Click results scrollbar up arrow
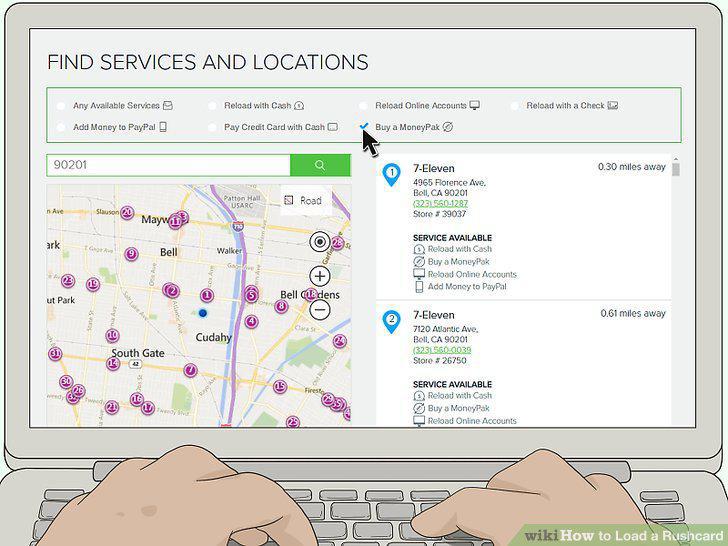The height and width of the screenshot is (546, 728). pos(676,159)
